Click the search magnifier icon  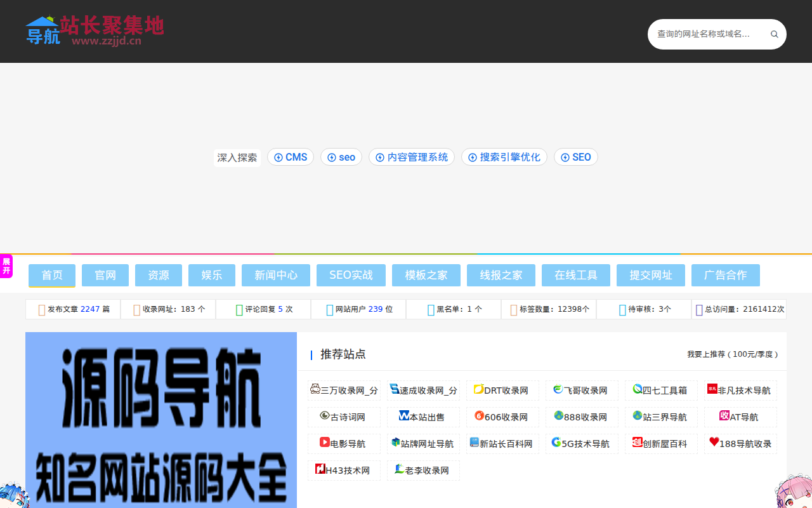(774, 34)
